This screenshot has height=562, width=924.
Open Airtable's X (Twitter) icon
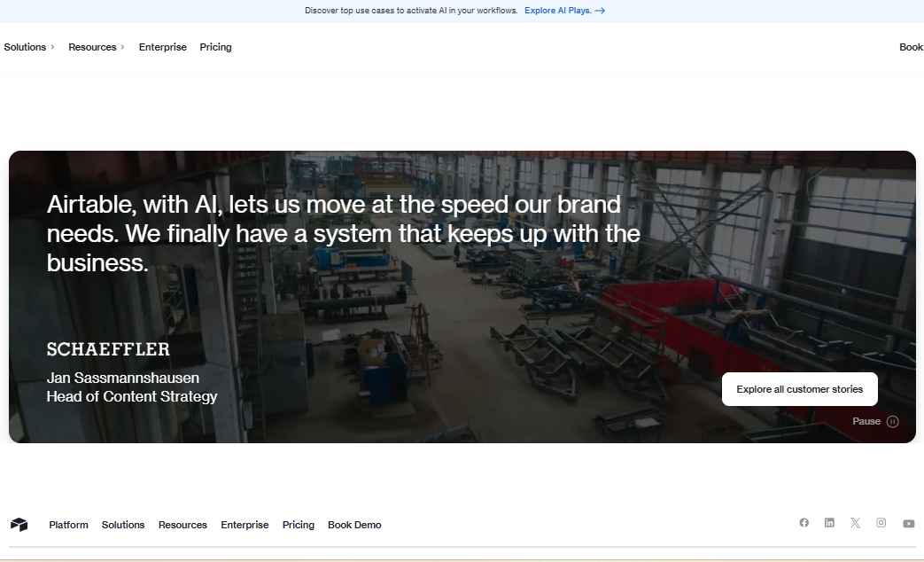[x=855, y=522]
